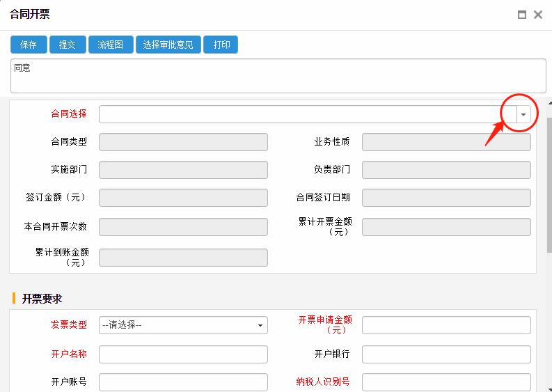Print the invoice using 打印
Viewport: 552px width, 392px height.
(222, 45)
